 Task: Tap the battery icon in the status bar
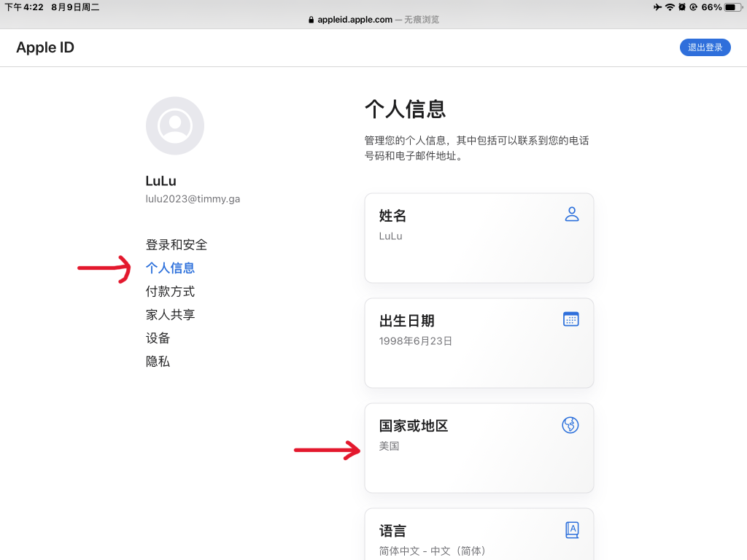pos(733,7)
